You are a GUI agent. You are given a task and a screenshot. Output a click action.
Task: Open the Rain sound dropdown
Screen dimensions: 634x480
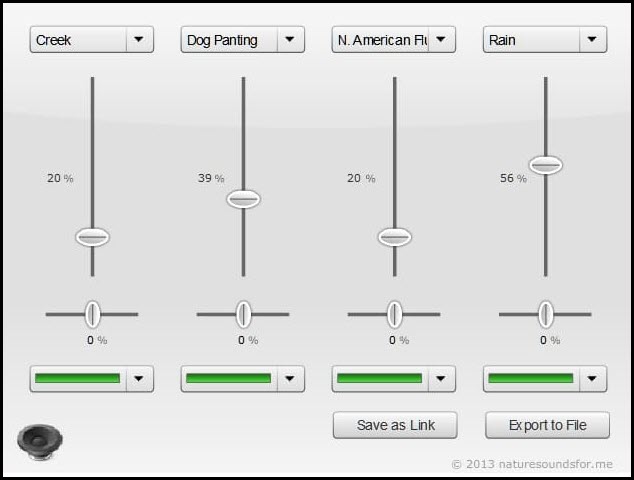544,40
